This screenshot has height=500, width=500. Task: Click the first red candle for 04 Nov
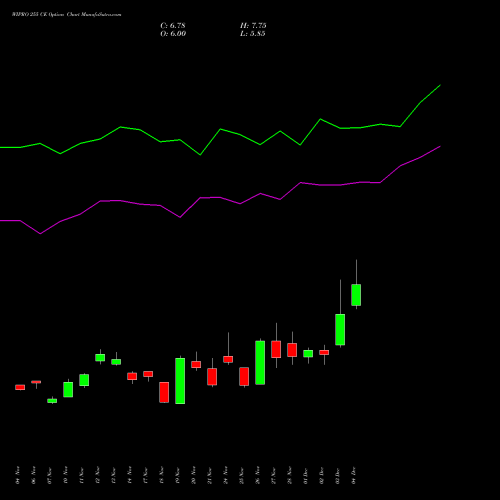20,387
